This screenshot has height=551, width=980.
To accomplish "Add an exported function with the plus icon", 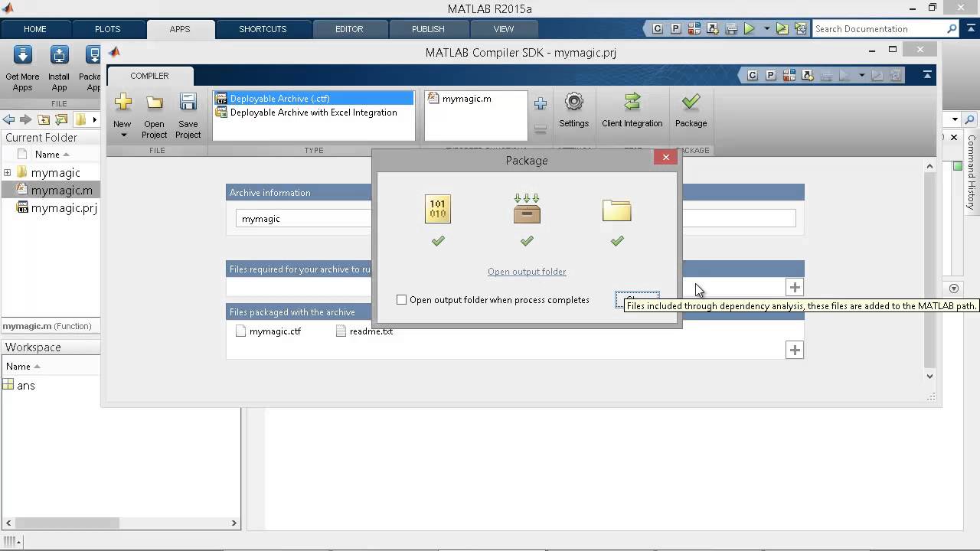I will (x=541, y=104).
